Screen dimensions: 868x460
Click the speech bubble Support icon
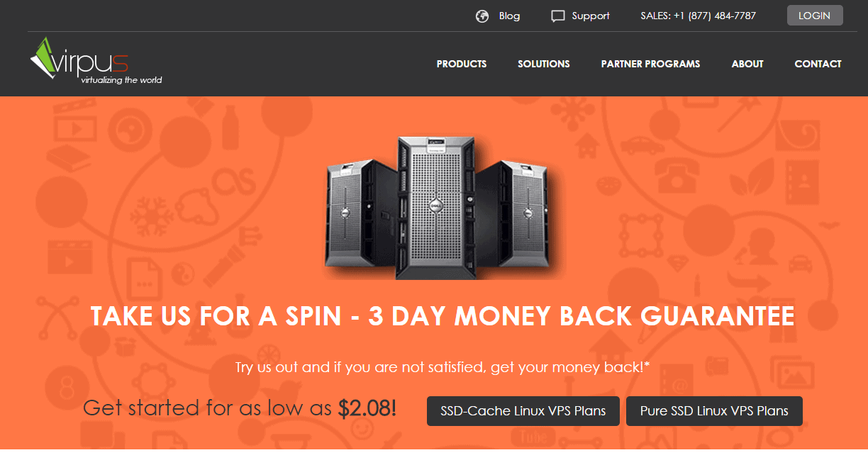[558, 16]
